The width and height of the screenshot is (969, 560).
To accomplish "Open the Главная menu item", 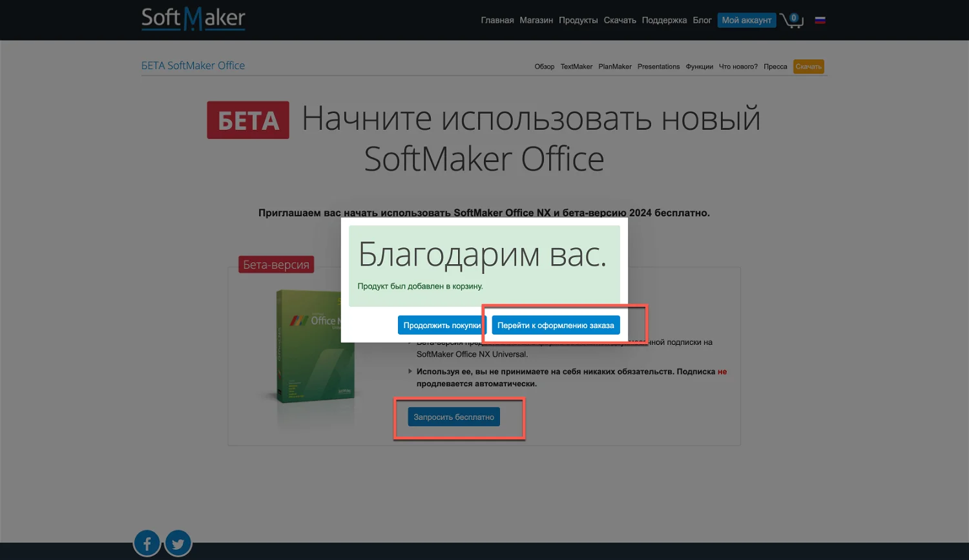I will pyautogui.click(x=497, y=20).
